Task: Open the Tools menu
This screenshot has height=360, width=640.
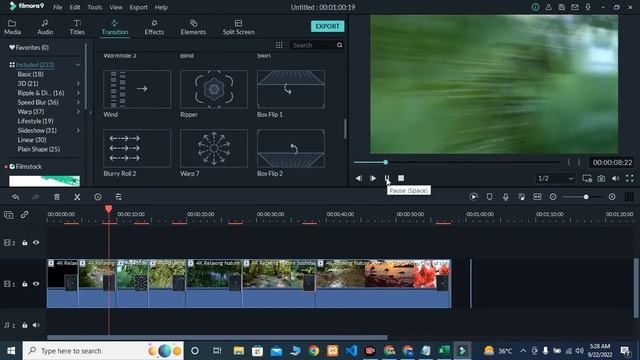Action: [95, 7]
